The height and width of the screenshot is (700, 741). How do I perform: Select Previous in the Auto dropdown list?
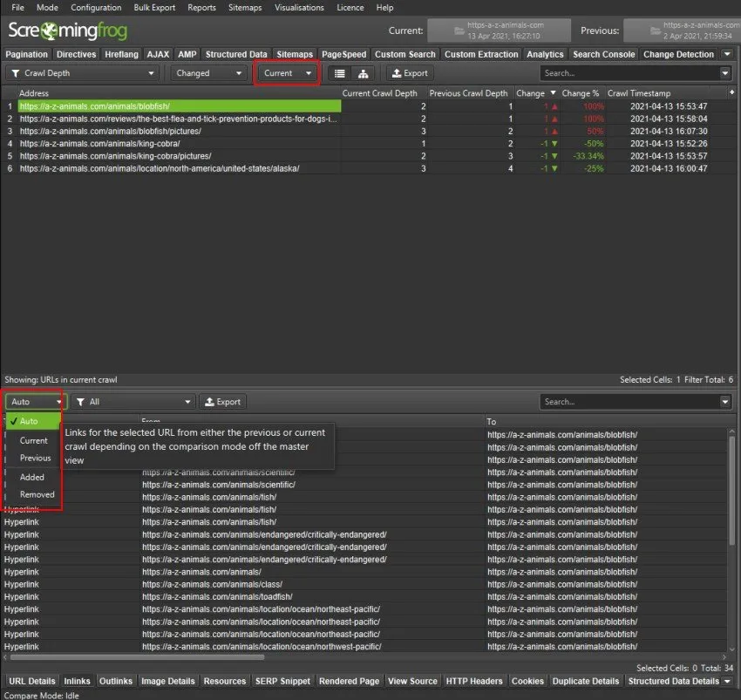click(36, 458)
